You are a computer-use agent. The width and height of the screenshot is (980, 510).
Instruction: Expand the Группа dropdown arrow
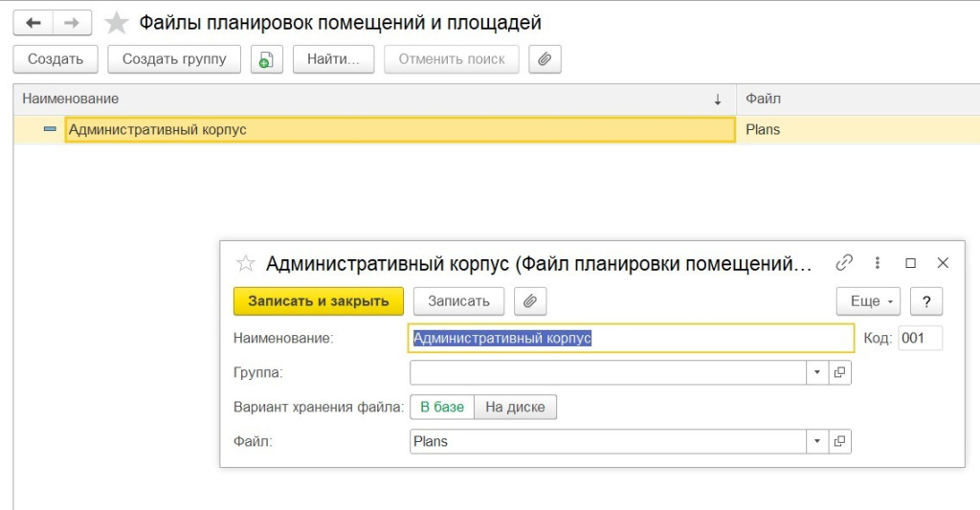(x=818, y=372)
